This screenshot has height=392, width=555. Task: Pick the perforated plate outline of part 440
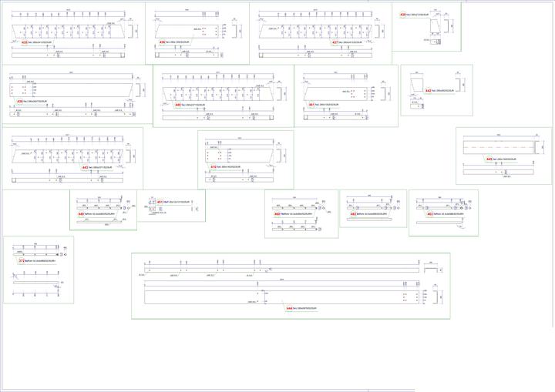pyautogui.click(x=218, y=94)
